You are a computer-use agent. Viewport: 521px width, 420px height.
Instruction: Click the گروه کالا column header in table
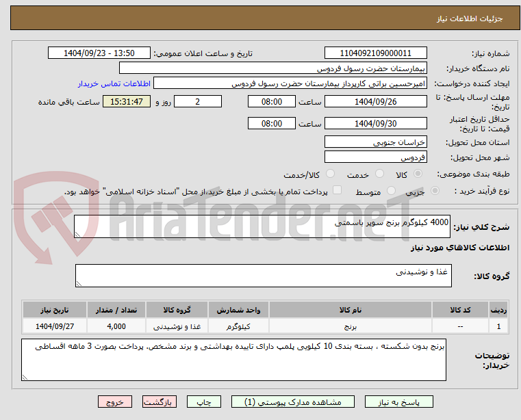[177, 310]
